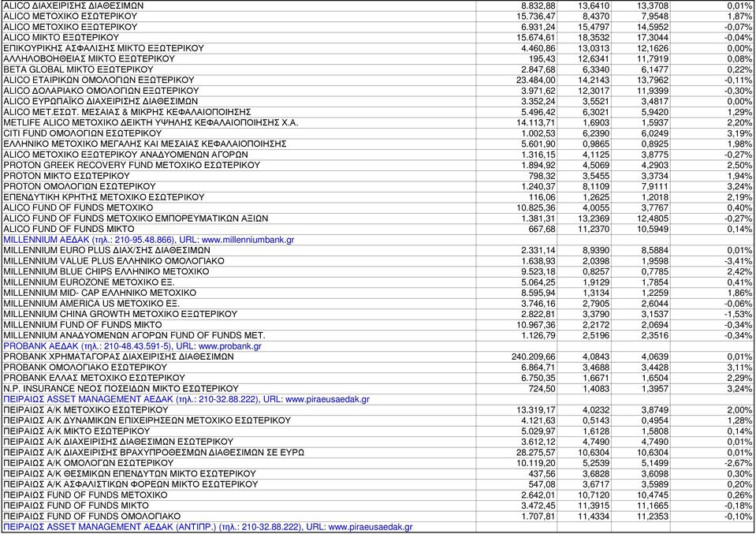Image resolution: width=756 pixels, height=534 pixels.
Task: Click ALICO FUND OF FUNDS ΜΕΤΟΧΙΚΟ ΕΜΠΟΡΕΥΜΑΤΙΚΩΝ ΑΞΙΩΝ
Action: pyautogui.click(x=136, y=218)
